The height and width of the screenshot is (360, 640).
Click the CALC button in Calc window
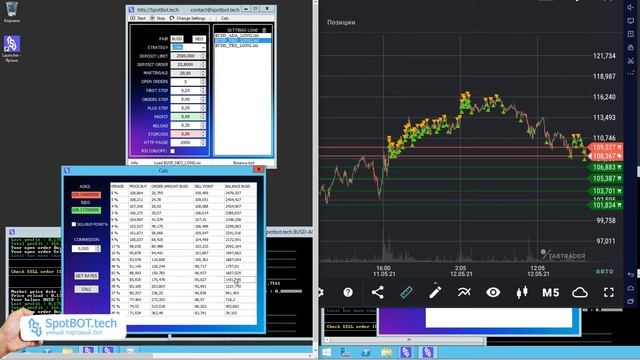pyautogui.click(x=86, y=289)
